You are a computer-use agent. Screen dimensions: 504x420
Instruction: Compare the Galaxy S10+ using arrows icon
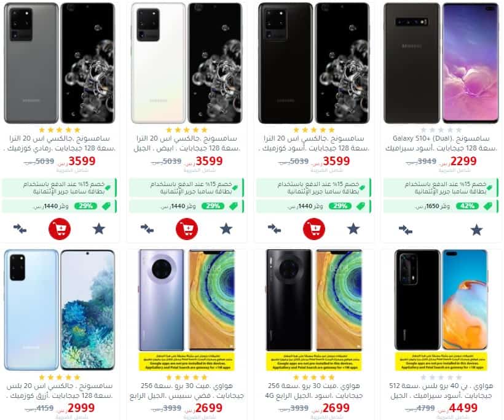[x=406, y=230]
